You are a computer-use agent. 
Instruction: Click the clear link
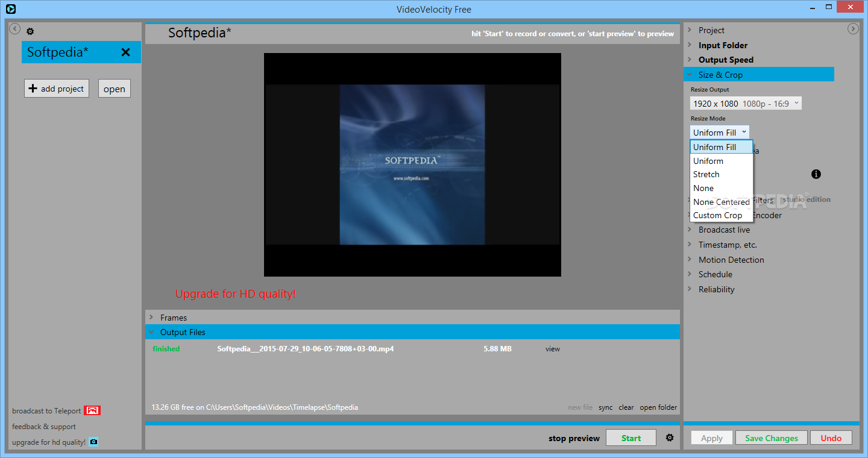pos(626,407)
